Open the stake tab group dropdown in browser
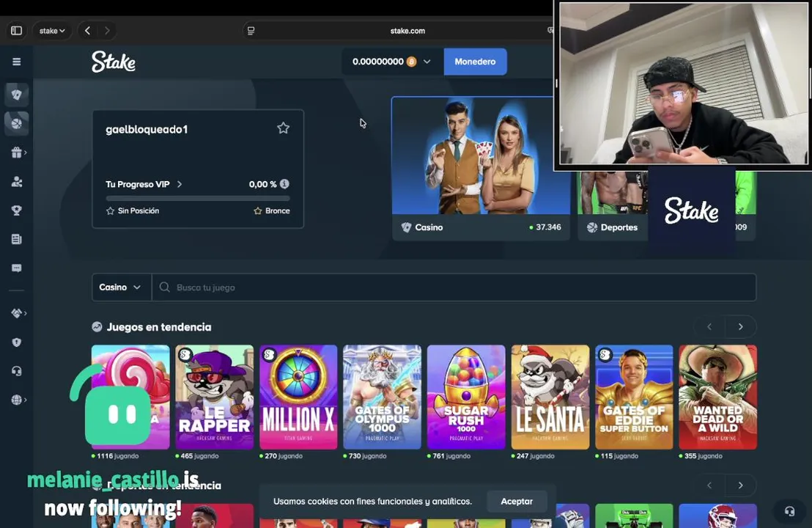 pyautogui.click(x=52, y=31)
